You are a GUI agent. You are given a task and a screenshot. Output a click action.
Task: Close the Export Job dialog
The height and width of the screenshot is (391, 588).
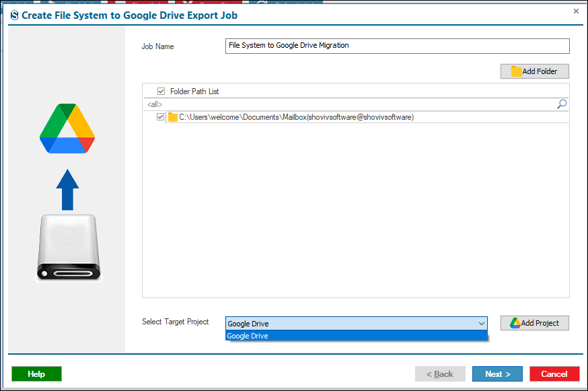point(576,11)
